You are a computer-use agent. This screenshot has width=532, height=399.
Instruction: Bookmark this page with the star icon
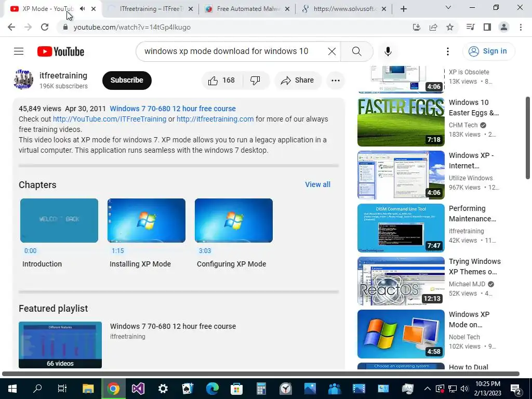click(450, 27)
